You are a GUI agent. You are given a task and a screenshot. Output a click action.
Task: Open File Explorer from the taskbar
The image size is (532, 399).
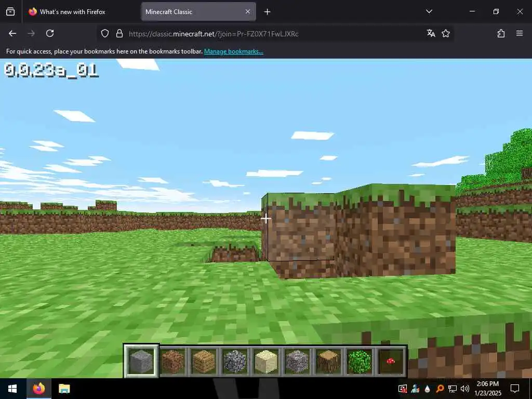(64, 389)
